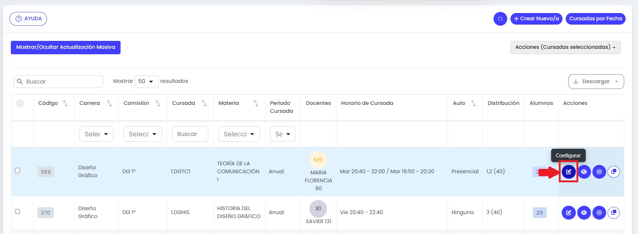Screen dimensions: 644x234
Task: Click the MARIA FLORENCIA 90 teacher name
Action: [318, 180]
